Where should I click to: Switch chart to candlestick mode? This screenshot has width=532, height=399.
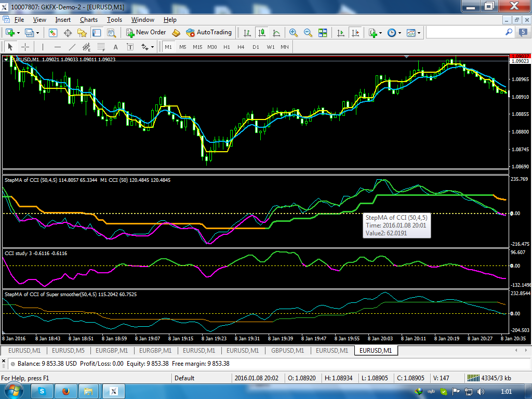262,33
